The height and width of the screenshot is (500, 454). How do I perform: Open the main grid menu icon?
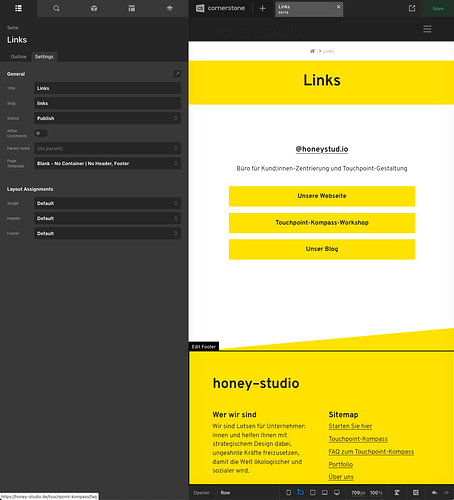(18, 8)
